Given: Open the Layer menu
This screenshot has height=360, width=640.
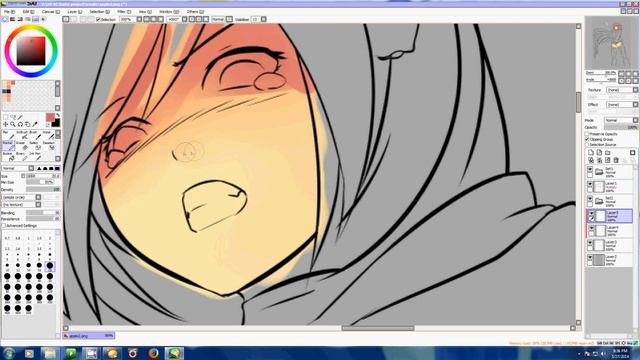Looking at the screenshot, I should tap(74, 12).
